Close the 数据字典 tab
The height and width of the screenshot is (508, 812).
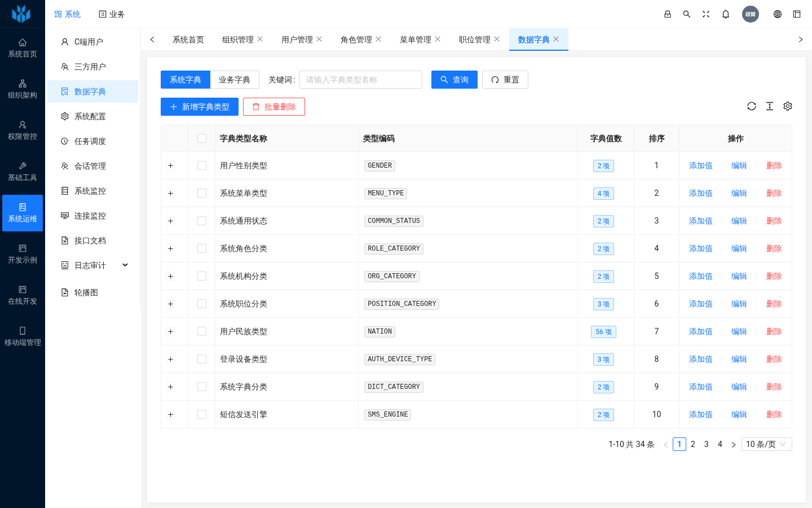556,39
